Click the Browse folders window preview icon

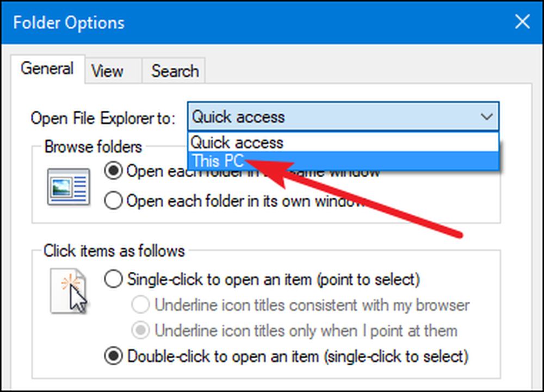point(69,186)
